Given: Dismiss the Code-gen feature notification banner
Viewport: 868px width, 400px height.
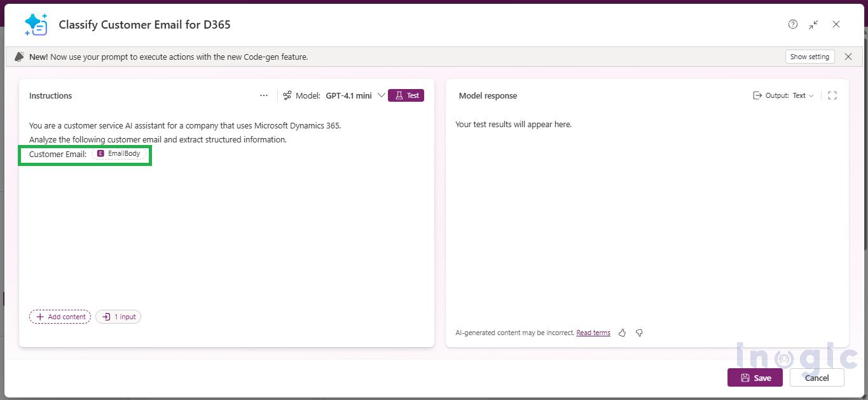Looking at the screenshot, I should (x=848, y=57).
